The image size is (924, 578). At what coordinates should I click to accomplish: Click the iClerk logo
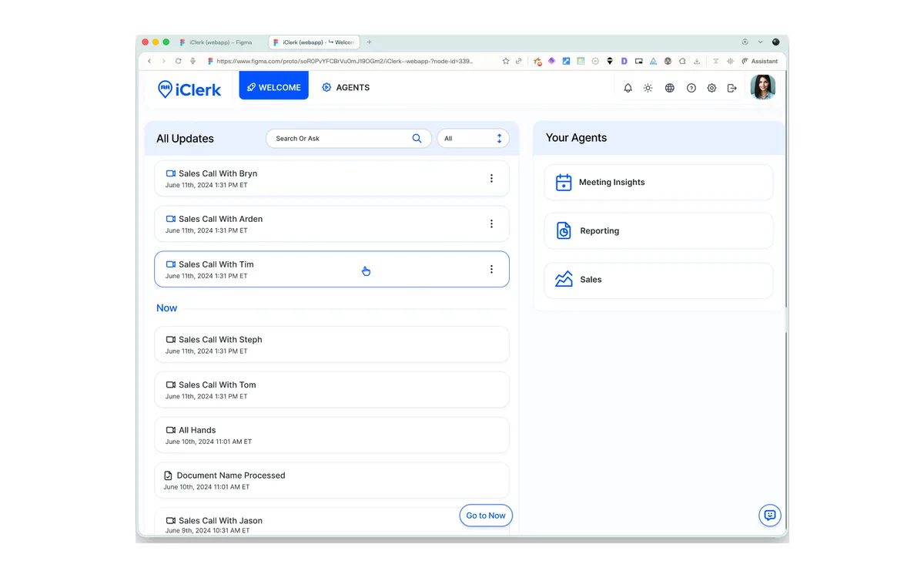[x=189, y=89]
